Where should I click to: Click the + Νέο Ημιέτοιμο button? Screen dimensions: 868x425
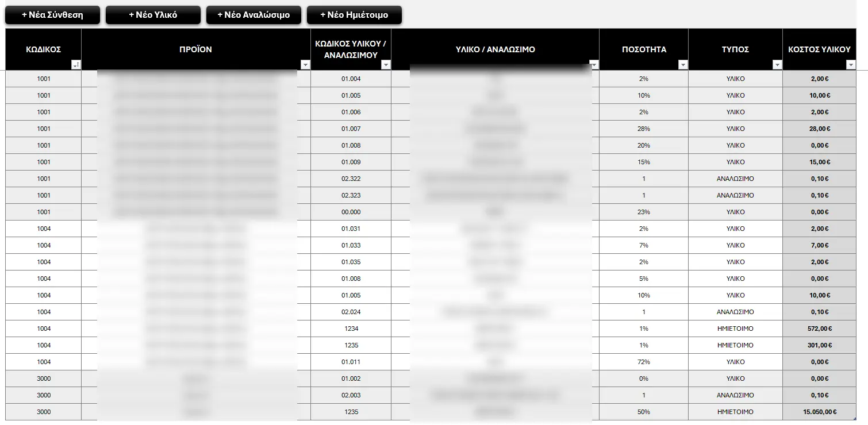point(354,15)
